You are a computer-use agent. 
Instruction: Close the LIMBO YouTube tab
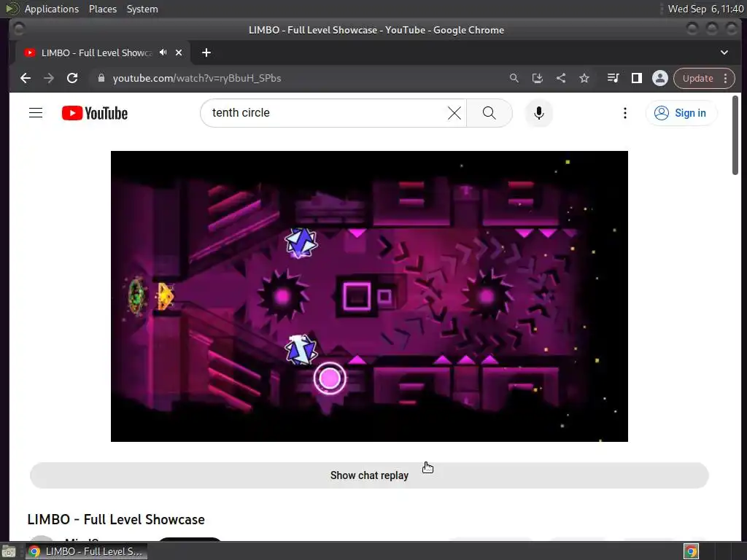tap(179, 52)
